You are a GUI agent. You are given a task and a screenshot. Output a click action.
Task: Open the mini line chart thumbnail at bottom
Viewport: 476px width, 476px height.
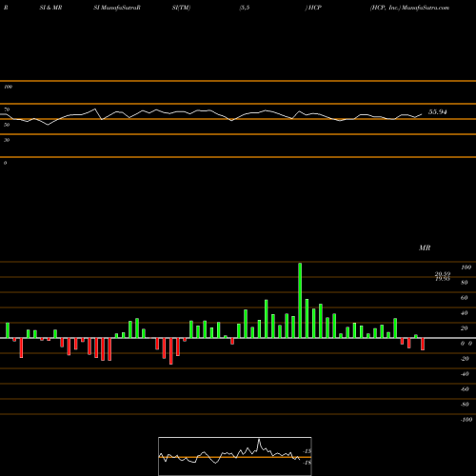coord(235,456)
